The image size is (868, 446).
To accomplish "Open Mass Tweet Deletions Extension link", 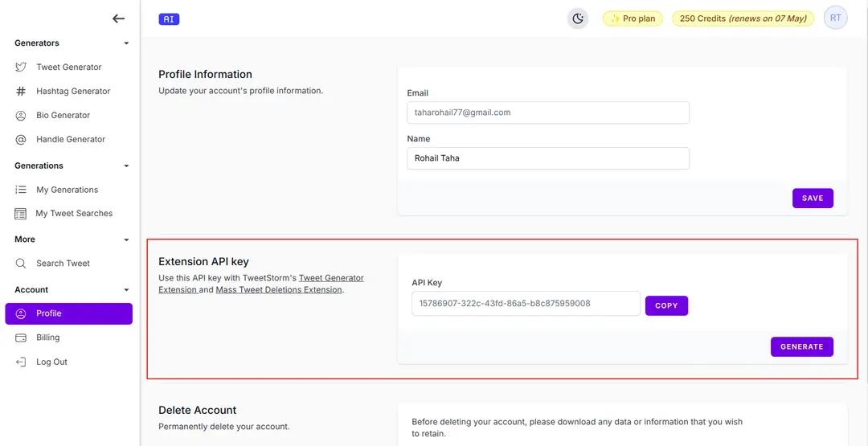I will tap(278, 290).
